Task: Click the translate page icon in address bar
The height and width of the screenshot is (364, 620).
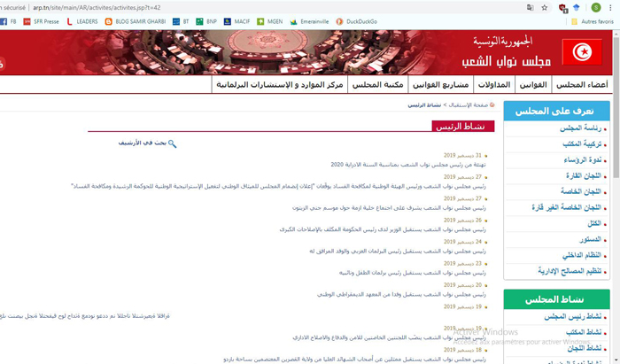Action: coord(531,7)
